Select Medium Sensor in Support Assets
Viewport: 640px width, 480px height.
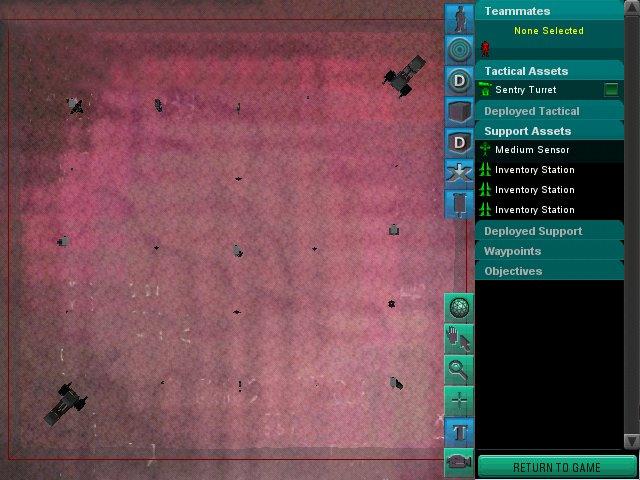(x=532, y=150)
